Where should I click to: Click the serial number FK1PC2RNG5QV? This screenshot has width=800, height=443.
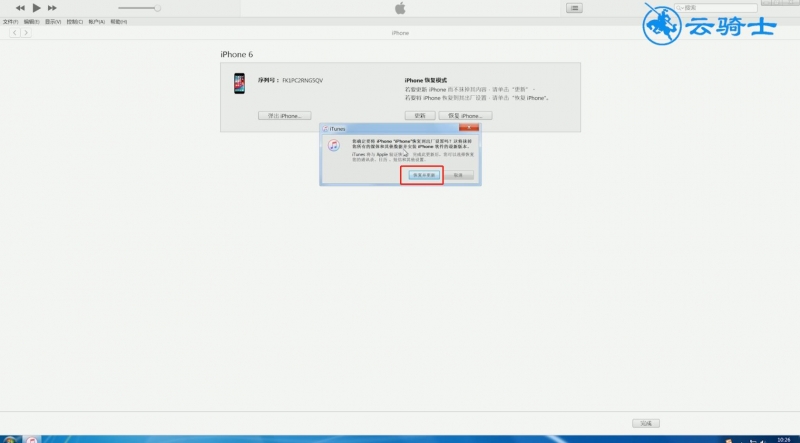(303, 80)
